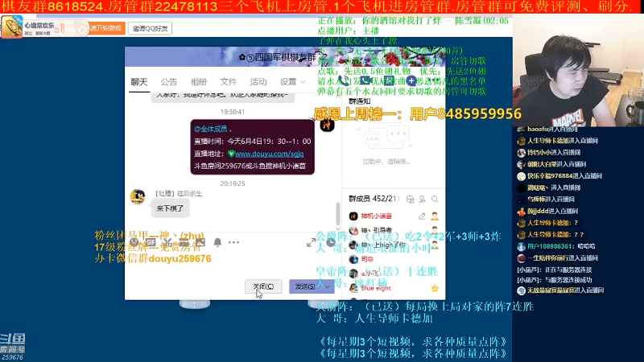The width and height of the screenshot is (644, 362).
Task: Click the gold star beside Blue eight
Action: (x=435, y=288)
